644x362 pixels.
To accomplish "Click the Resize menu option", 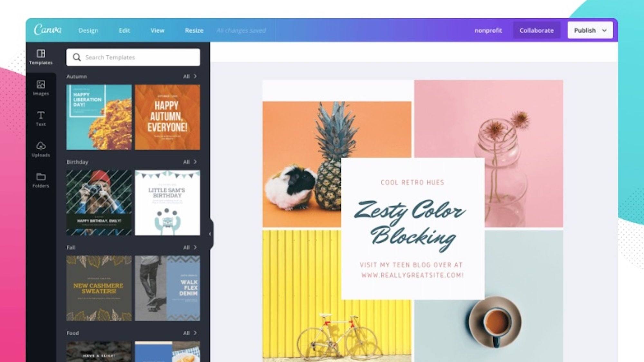I will coord(193,30).
